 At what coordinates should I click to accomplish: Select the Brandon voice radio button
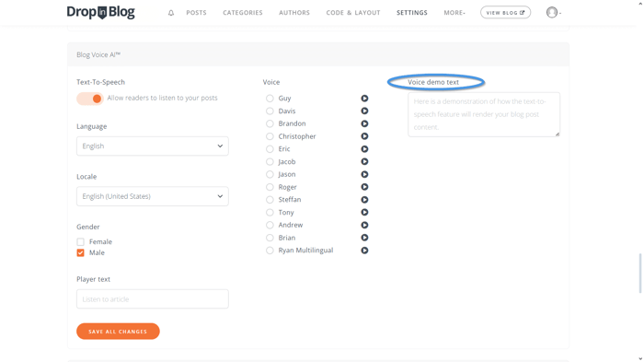click(270, 123)
